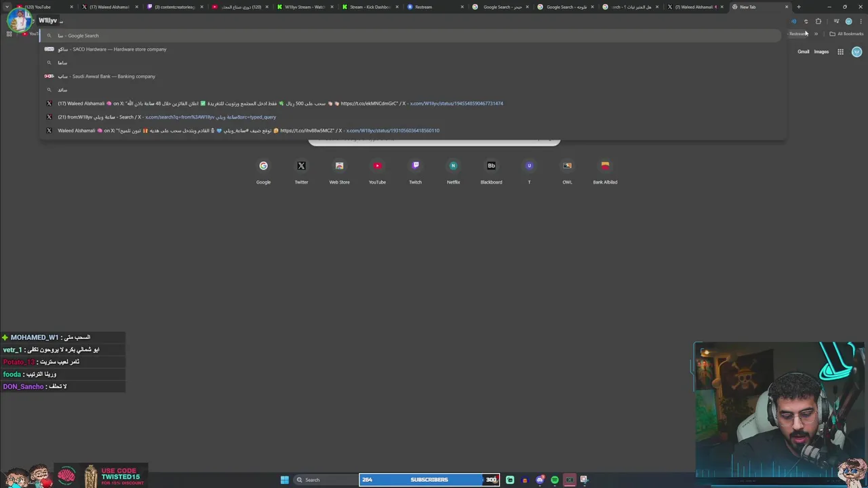Click the Chrome profile avatar in toolbar
The height and width of the screenshot is (488, 868).
tap(848, 21)
